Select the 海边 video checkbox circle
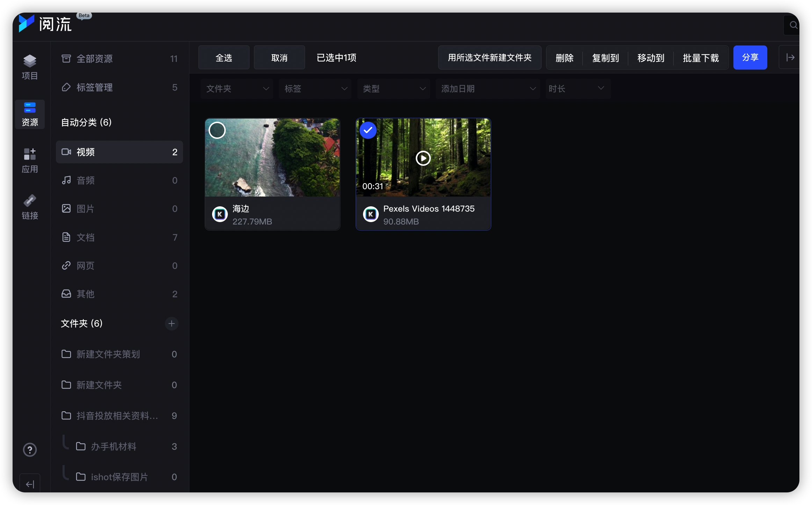 pos(217,130)
